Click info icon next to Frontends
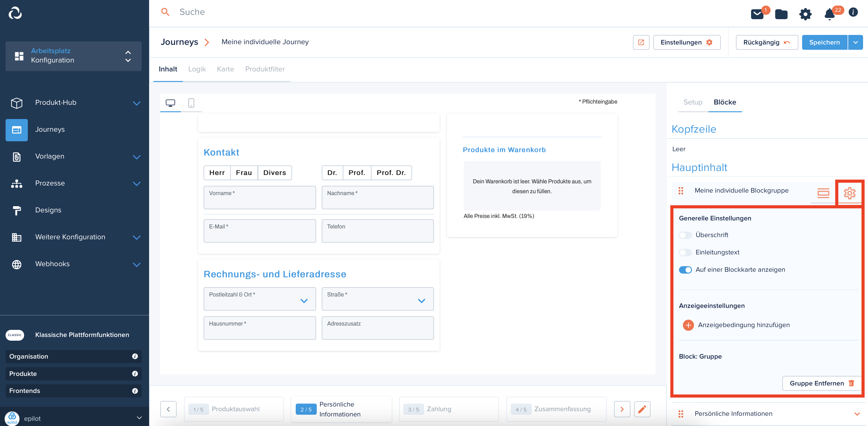Image resolution: width=868 pixels, height=426 pixels. [x=135, y=391]
